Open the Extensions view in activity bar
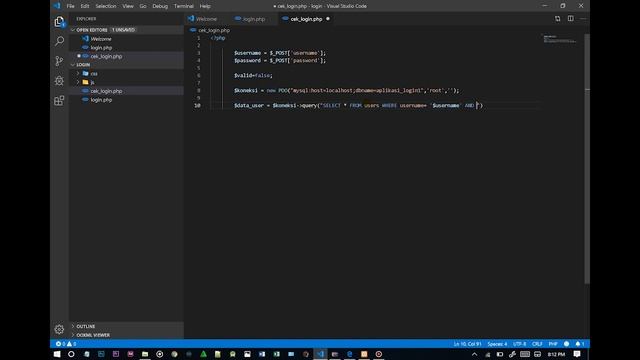Image resolution: width=640 pixels, height=360 pixels. click(59, 100)
